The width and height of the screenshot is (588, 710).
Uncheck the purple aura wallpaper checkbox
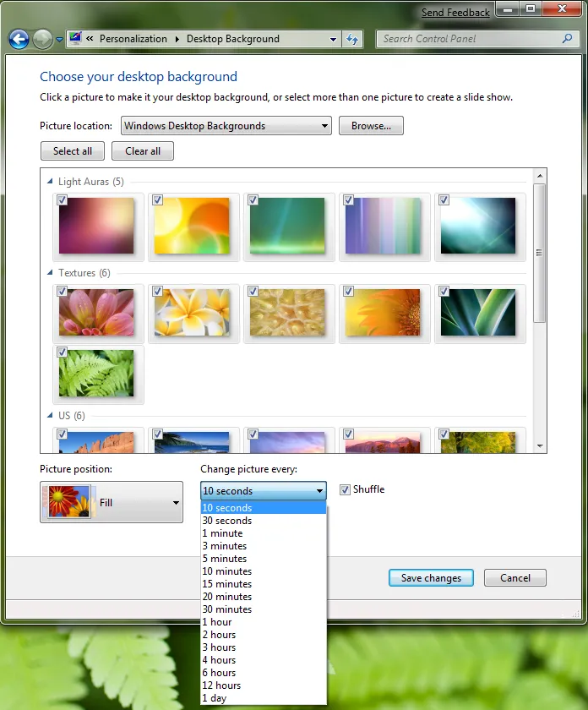click(x=62, y=199)
